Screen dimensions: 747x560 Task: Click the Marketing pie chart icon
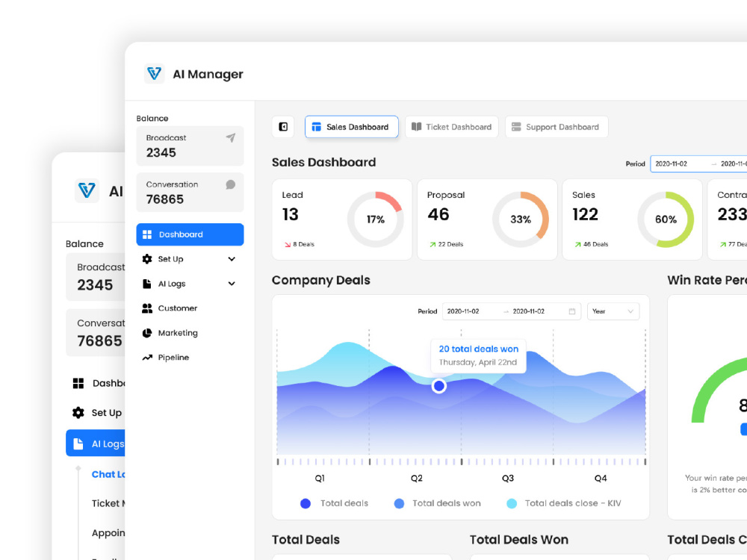tap(147, 333)
